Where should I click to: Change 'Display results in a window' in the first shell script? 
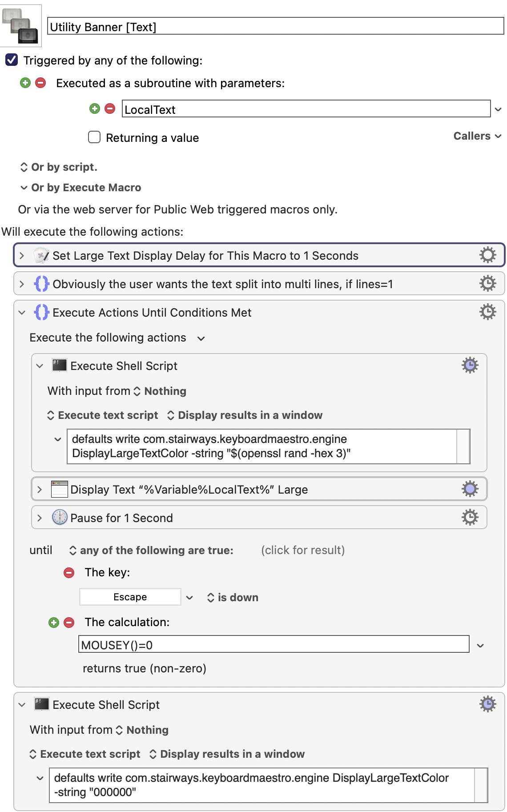point(245,415)
